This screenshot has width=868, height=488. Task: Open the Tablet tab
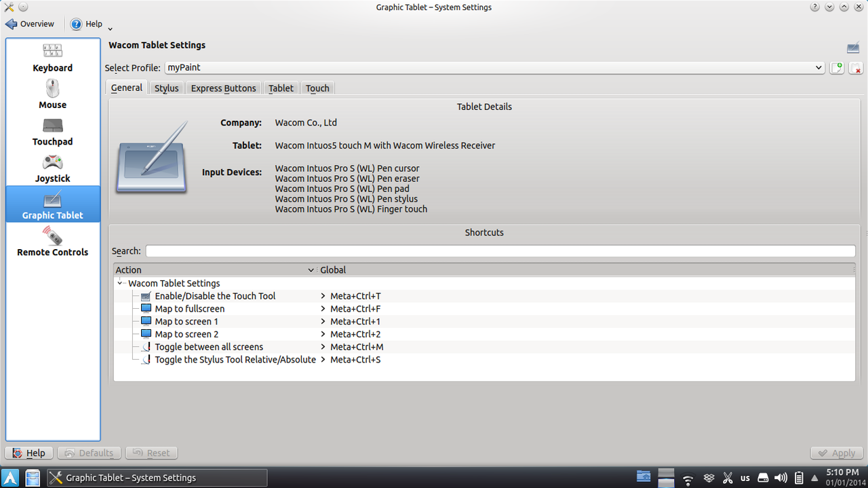281,88
